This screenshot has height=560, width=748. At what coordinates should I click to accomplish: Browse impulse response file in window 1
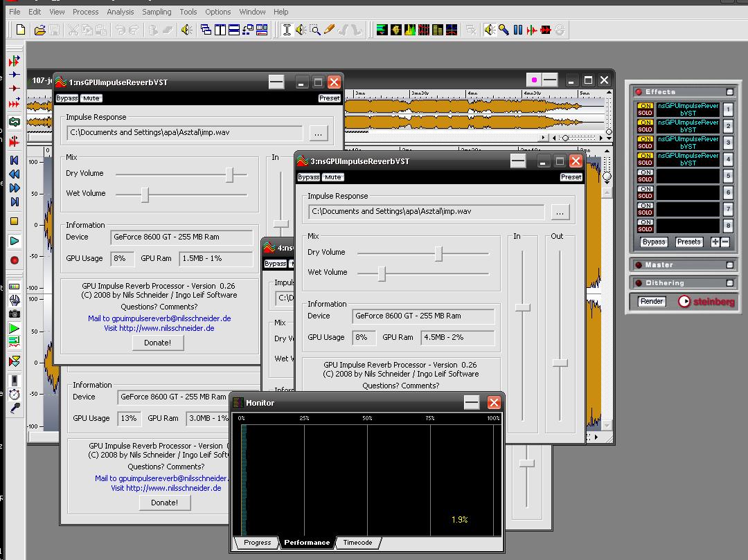(x=318, y=134)
